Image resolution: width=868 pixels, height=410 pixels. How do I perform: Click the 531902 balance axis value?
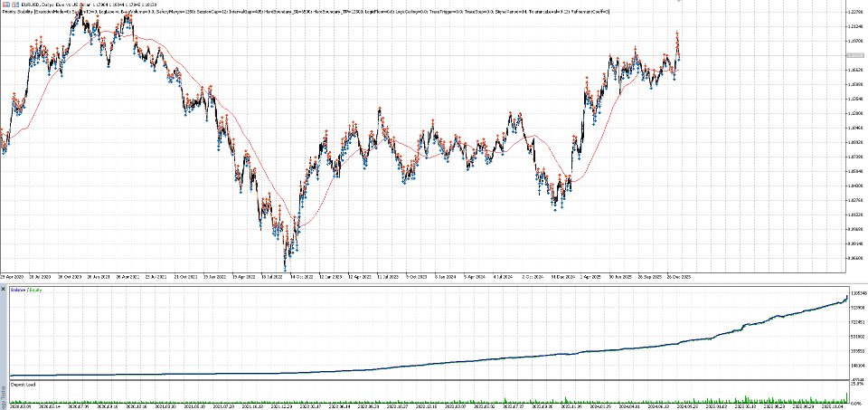pyautogui.click(x=858, y=337)
